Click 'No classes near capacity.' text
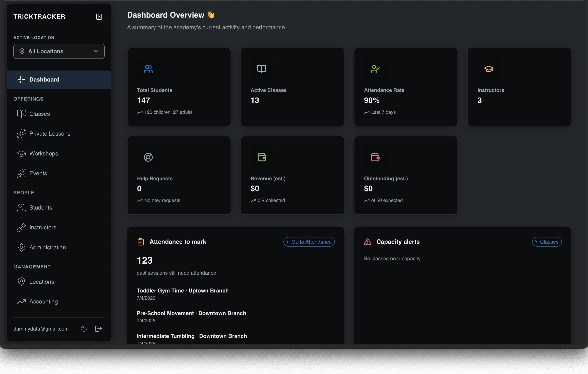 pyautogui.click(x=392, y=258)
